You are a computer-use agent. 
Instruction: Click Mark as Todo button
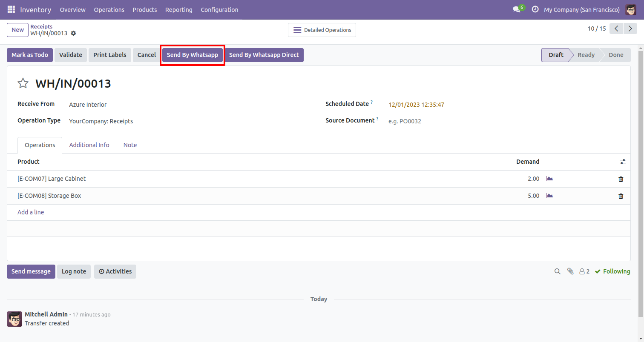point(30,55)
